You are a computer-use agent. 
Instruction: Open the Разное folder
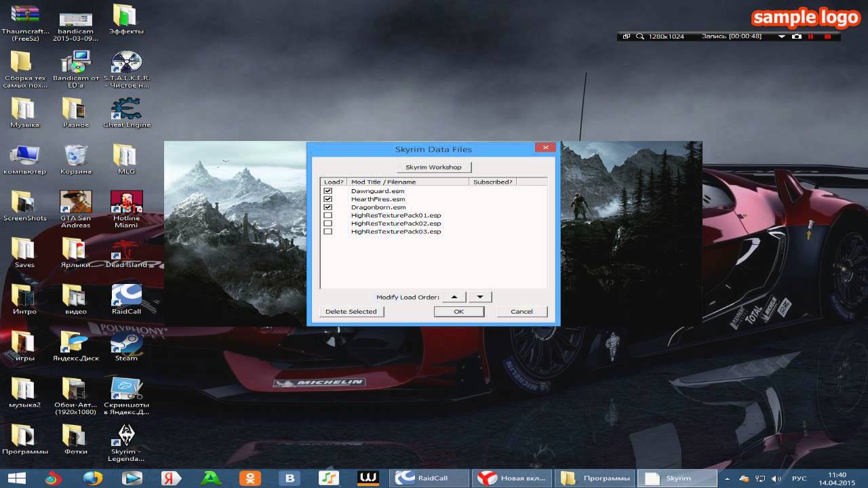(x=75, y=113)
